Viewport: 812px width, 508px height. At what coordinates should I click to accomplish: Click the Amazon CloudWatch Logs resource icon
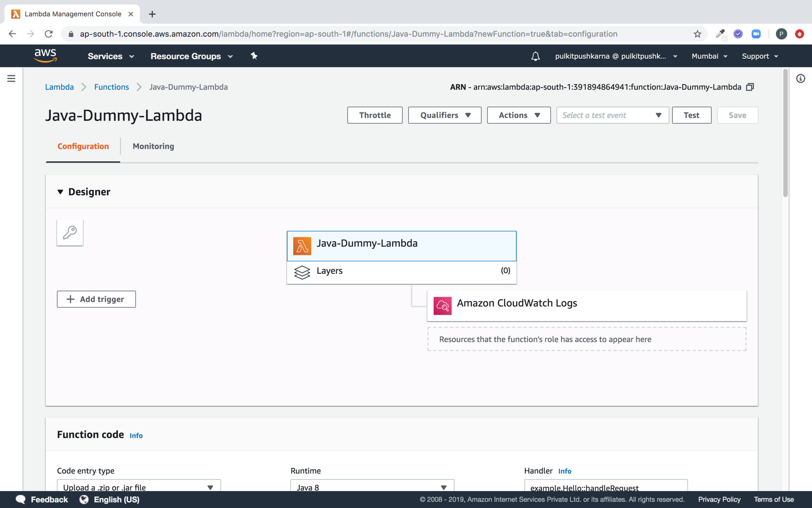click(442, 305)
